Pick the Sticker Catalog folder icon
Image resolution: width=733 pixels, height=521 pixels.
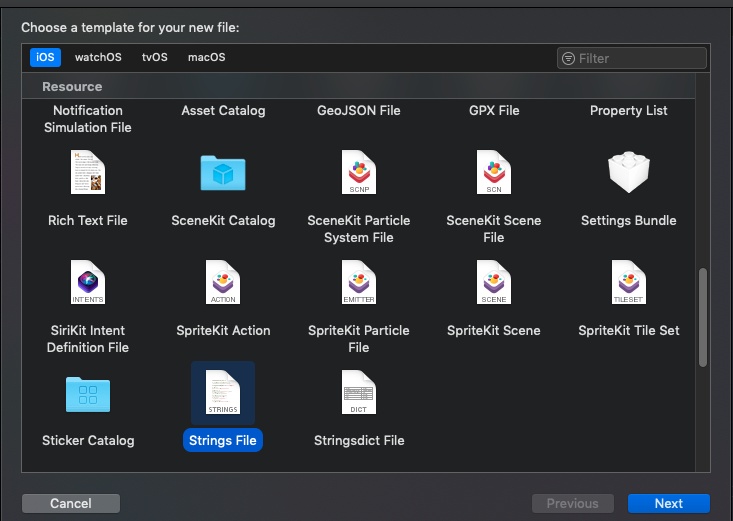(x=88, y=394)
